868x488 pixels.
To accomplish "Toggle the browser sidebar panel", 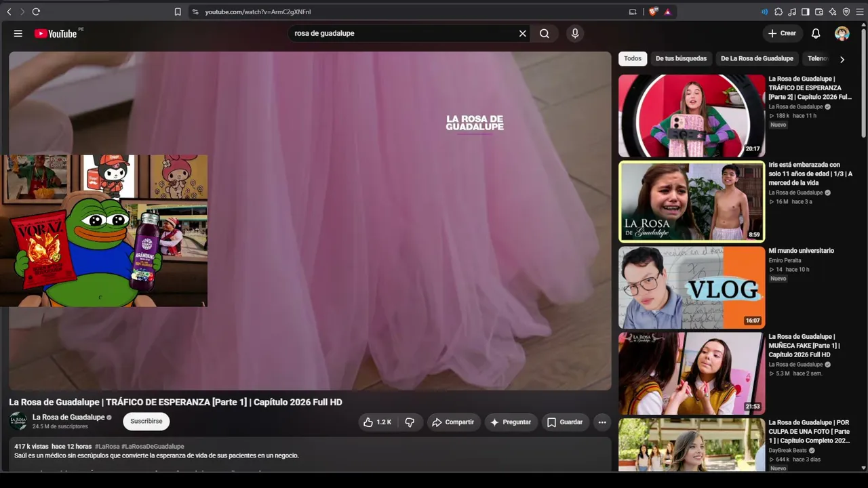I will coord(806,12).
